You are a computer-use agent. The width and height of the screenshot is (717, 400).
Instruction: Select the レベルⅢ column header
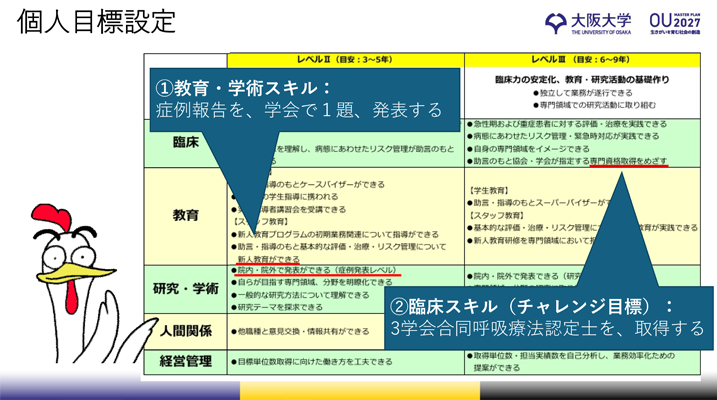tap(581, 59)
